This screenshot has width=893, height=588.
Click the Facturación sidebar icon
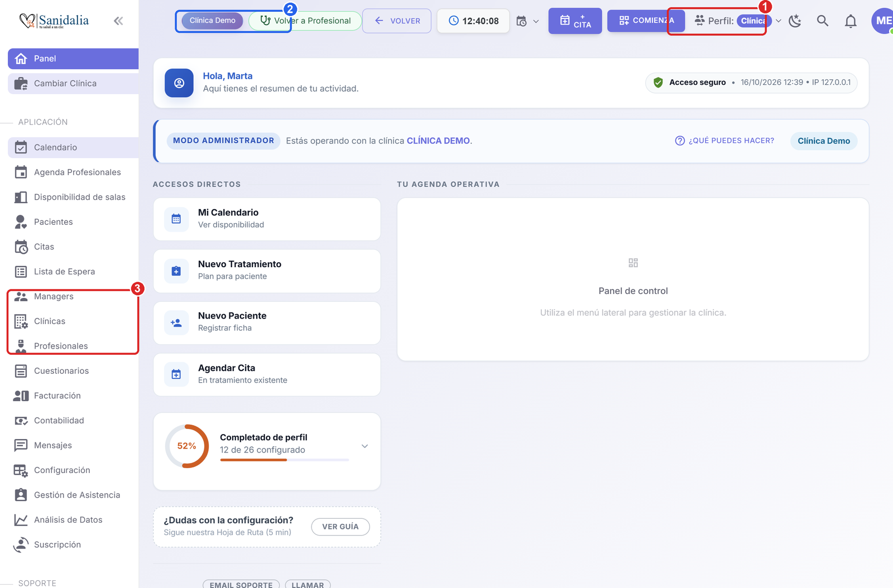pos(21,396)
